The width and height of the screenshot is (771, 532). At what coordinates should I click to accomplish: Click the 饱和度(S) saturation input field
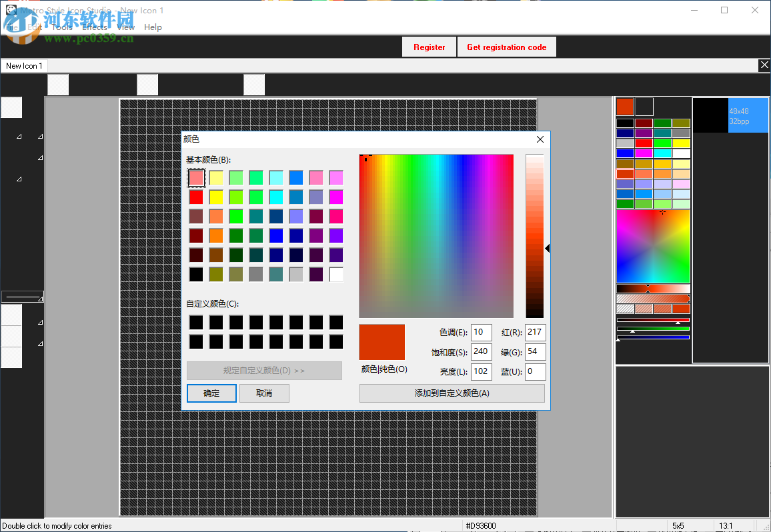(x=482, y=351)
